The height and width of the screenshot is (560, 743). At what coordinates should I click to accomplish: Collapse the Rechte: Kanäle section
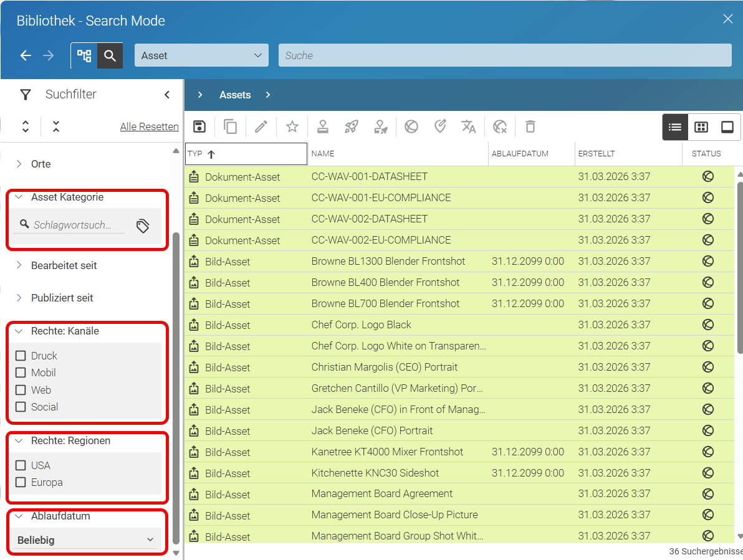coord(19,331)
